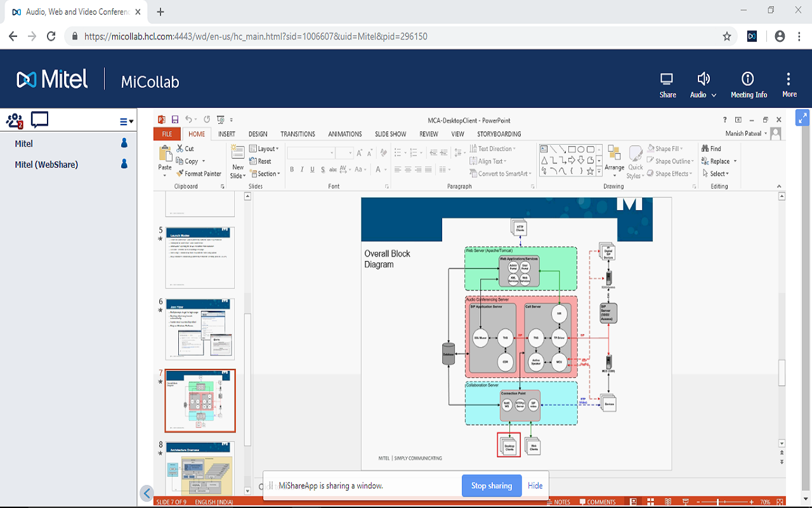The width and height of the screenshot is (812, 508).
Task: Open the participant list options menu
Action: [x=126, y=121]
